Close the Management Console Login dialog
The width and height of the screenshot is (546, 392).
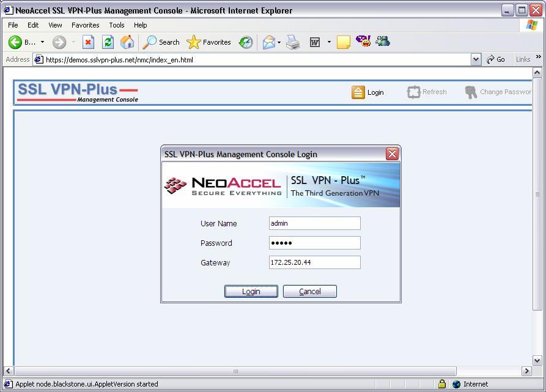tap(392, 153)
